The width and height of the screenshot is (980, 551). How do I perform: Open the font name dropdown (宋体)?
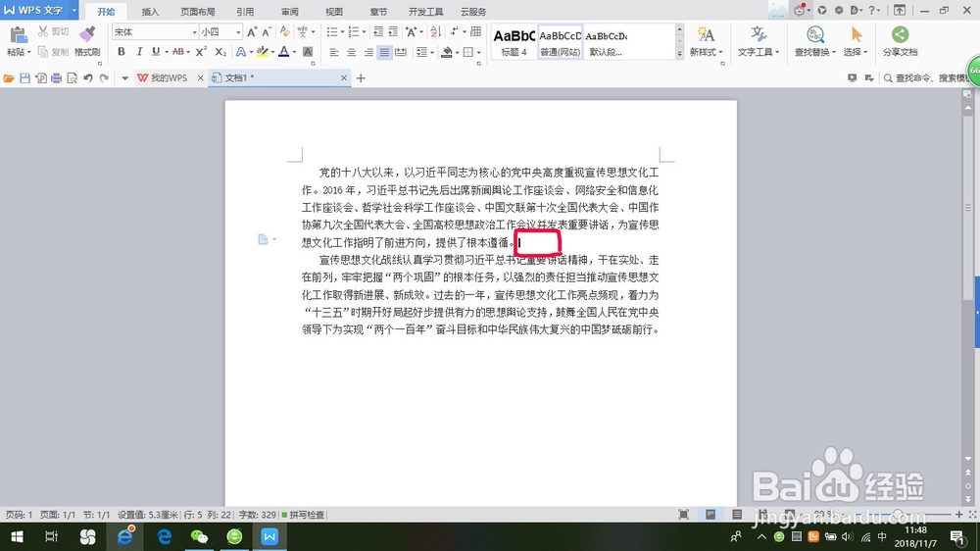[x=194, y=32]
